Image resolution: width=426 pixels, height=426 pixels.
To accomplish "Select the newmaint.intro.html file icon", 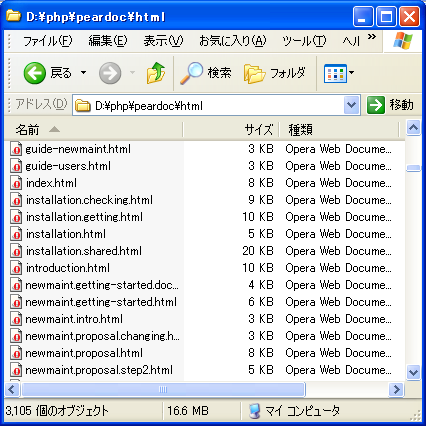I will 16,319.
